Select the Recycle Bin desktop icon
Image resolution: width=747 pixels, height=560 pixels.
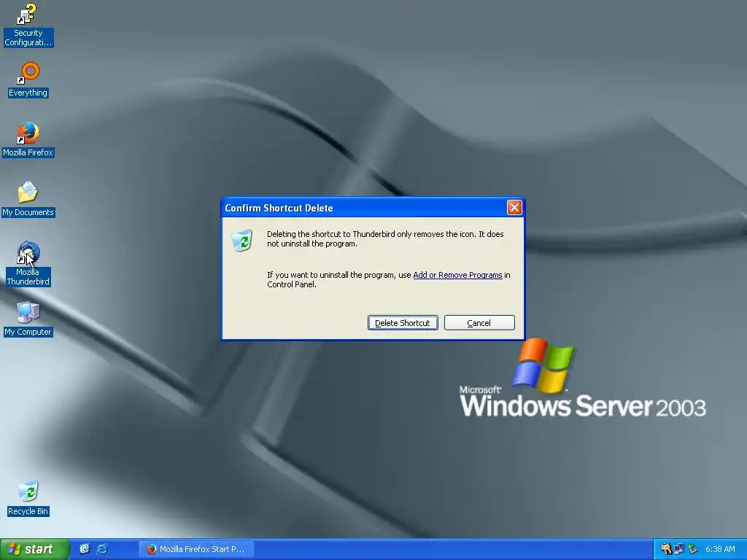(x=28, y=499)
